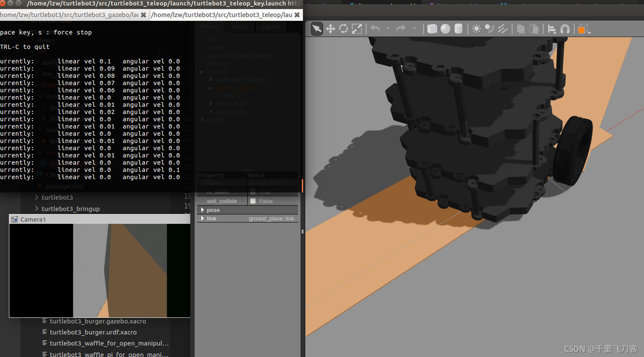
Task: Click the Camera1 image view
Action: pyautogui.click(x=100, y=271)
